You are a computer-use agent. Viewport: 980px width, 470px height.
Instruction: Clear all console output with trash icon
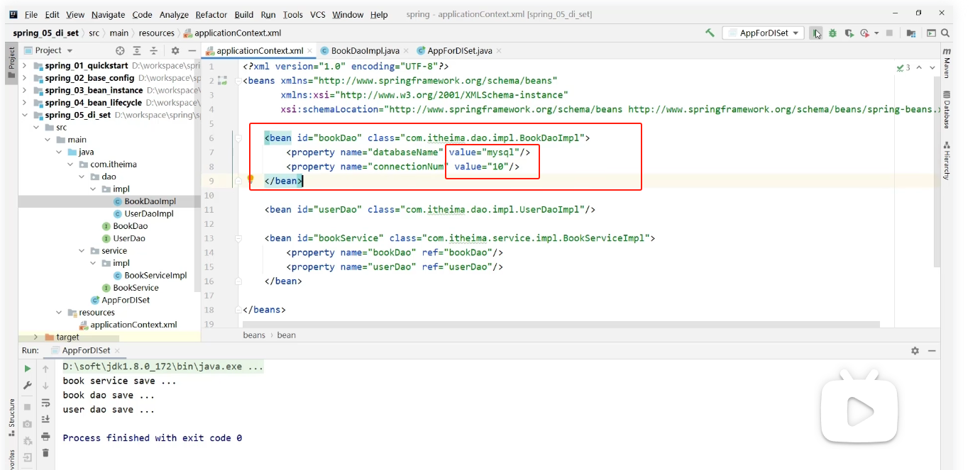[45, 452]
